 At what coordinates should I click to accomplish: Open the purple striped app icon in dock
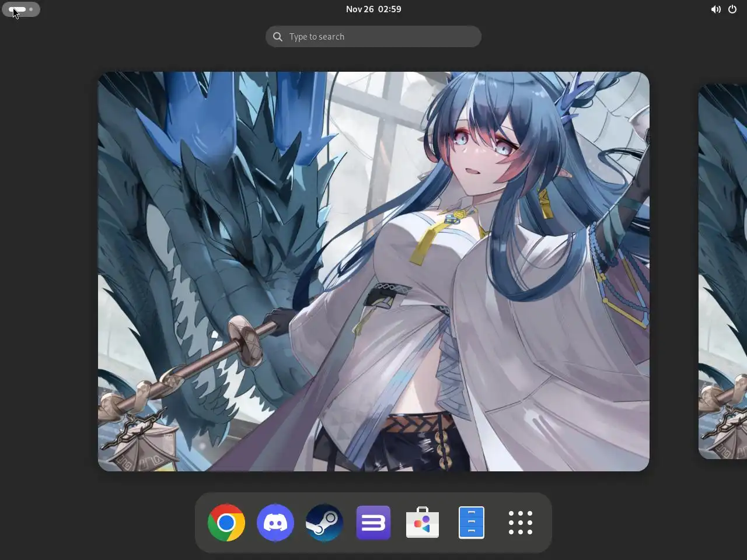coord(373,523)
